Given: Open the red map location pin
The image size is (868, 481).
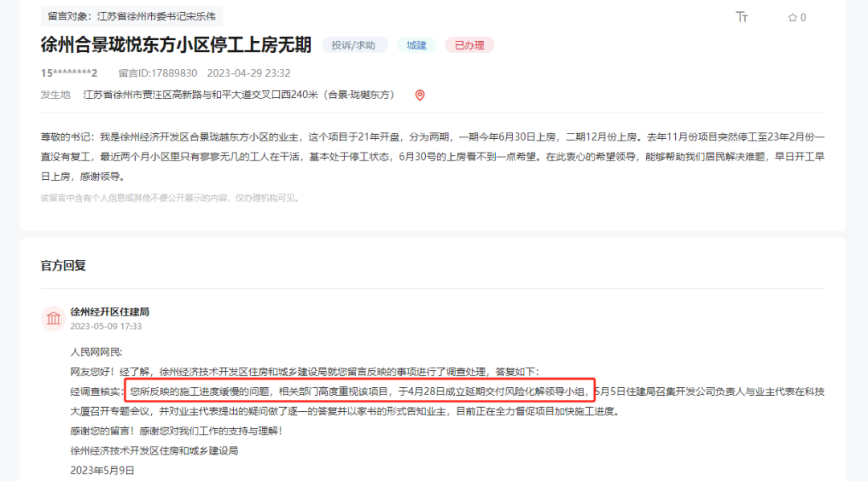Looking at the screenshot, I should coord(420,95).
